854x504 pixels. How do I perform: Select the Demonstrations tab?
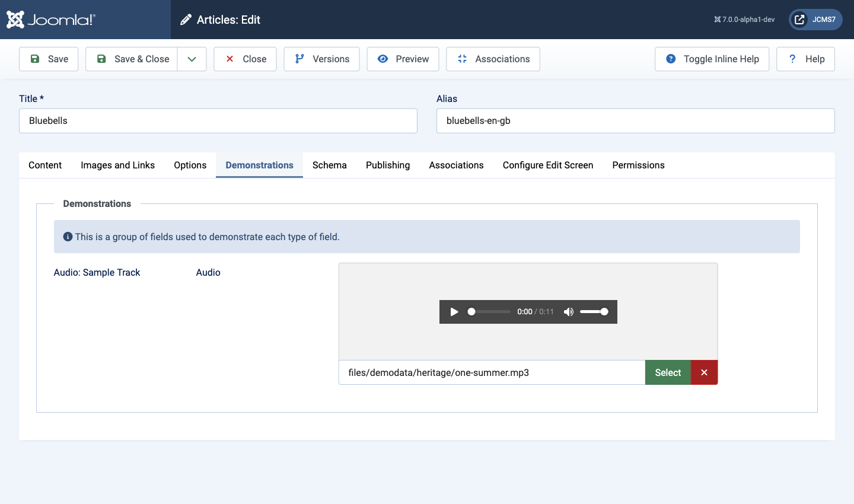259,165
